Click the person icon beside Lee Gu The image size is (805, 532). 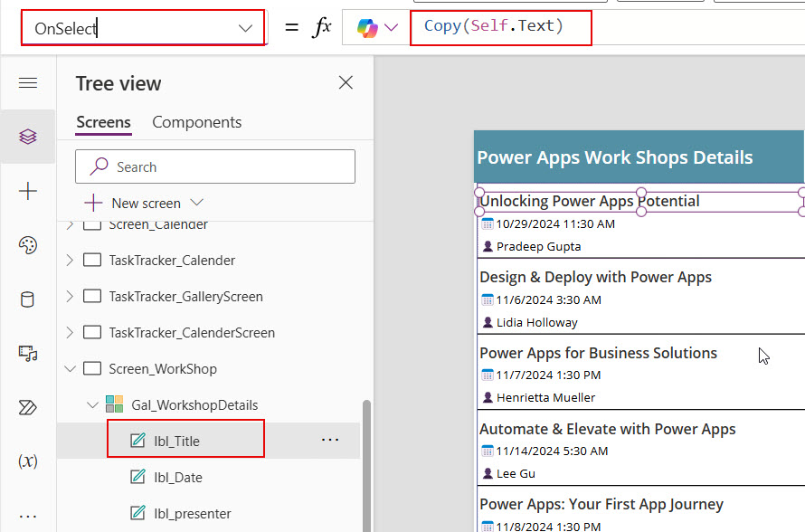488,473
